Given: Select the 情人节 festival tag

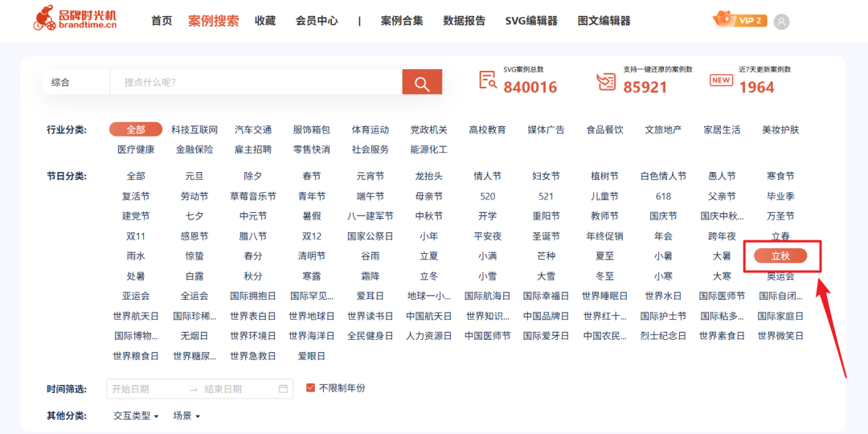Looking at the screenshot, I should (x=487, y=176).
